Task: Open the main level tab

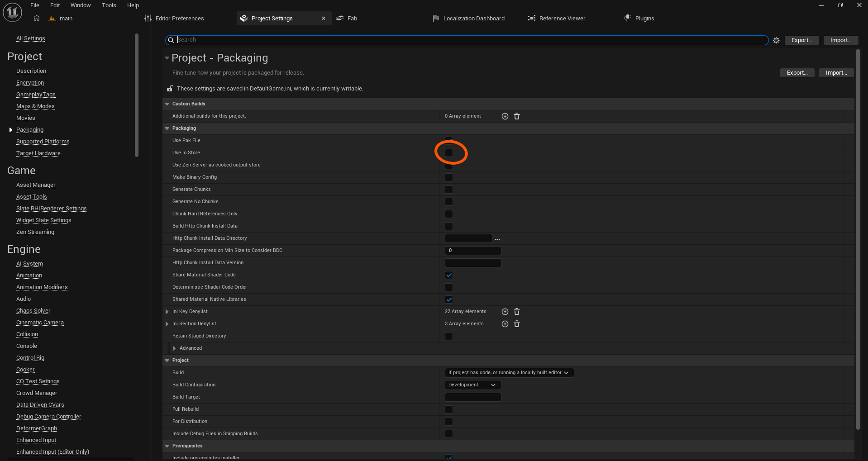Action: coord(61,18)
